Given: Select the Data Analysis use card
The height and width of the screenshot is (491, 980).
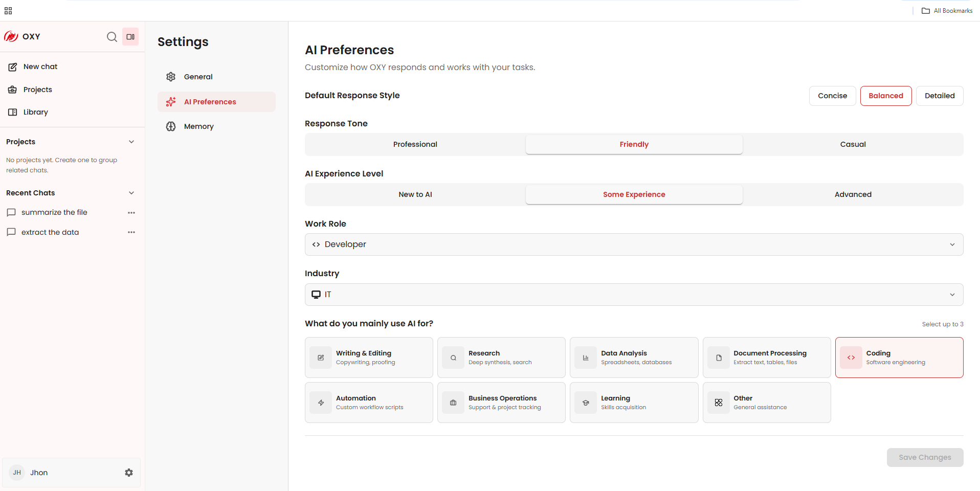Looking at the screenshot, I should (x=634, y=358).
